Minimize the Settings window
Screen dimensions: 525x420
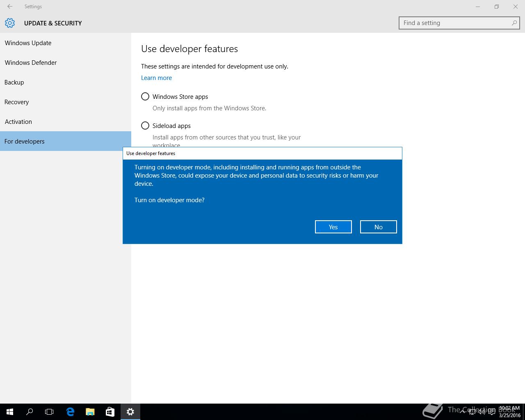[478, 7]
